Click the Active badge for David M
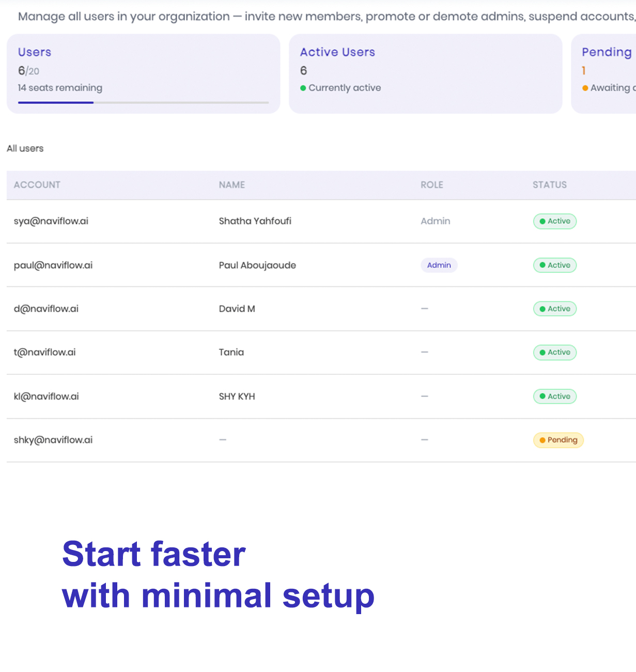The width and height of the screenshot is (636, 672). point(554,309)
